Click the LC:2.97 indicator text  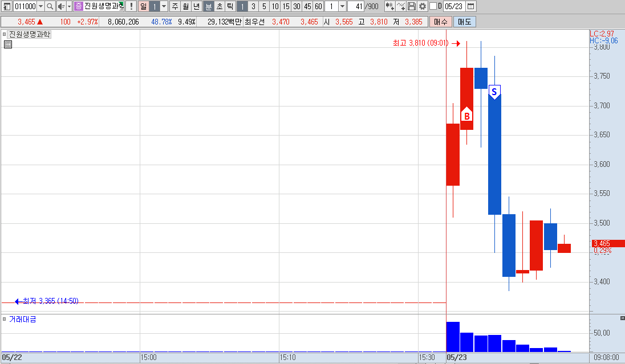602,34
